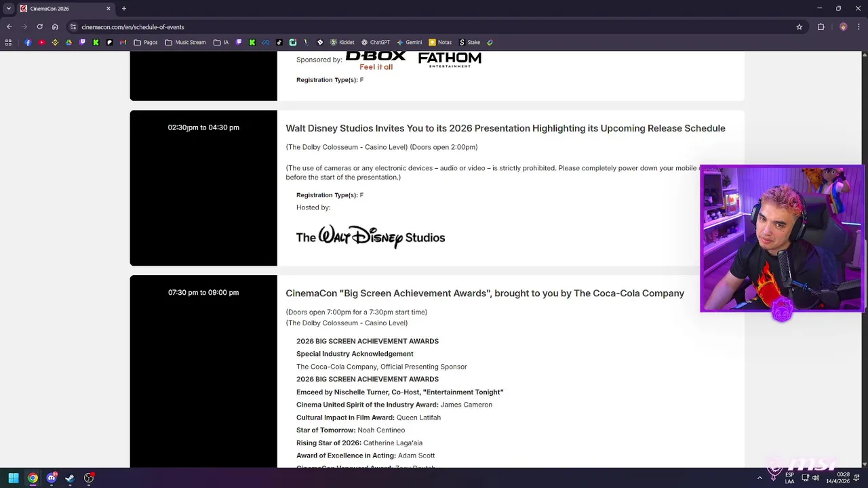Viewport: 868px width, 488px height.
Task: Open the Facebook bookmark
Action: (28, 42)
